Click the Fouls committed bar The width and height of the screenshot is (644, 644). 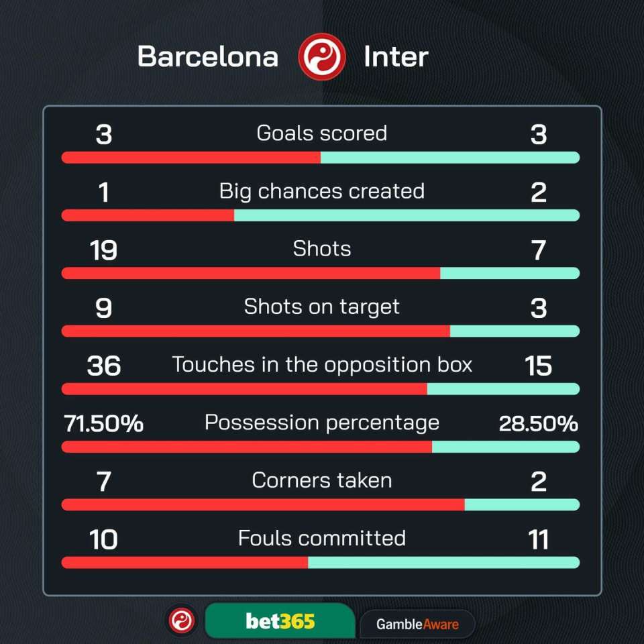tap(321, 562)
